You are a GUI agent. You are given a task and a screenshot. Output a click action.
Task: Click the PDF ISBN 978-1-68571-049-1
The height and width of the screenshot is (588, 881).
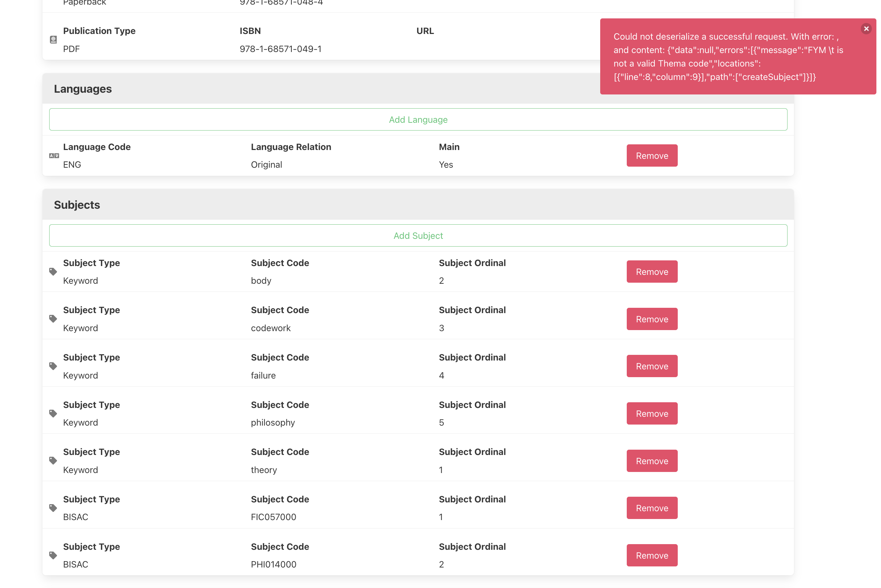click(280, 49)
